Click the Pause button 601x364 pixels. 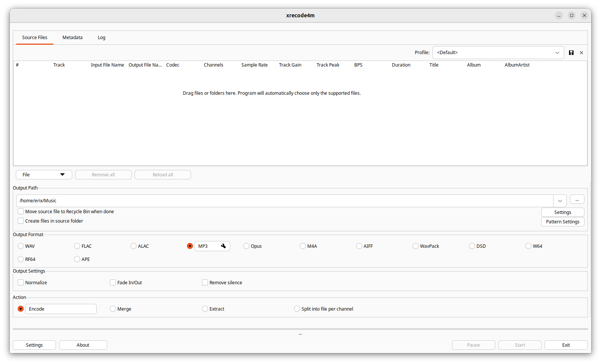coord(474,345)
